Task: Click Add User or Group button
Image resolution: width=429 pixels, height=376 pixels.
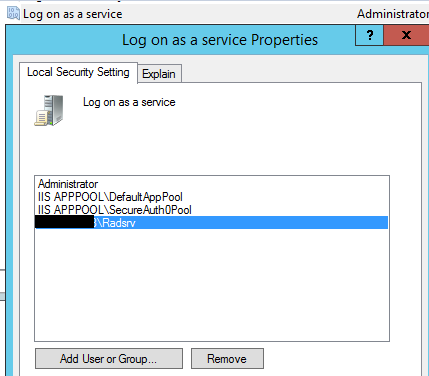Action: 109,359
